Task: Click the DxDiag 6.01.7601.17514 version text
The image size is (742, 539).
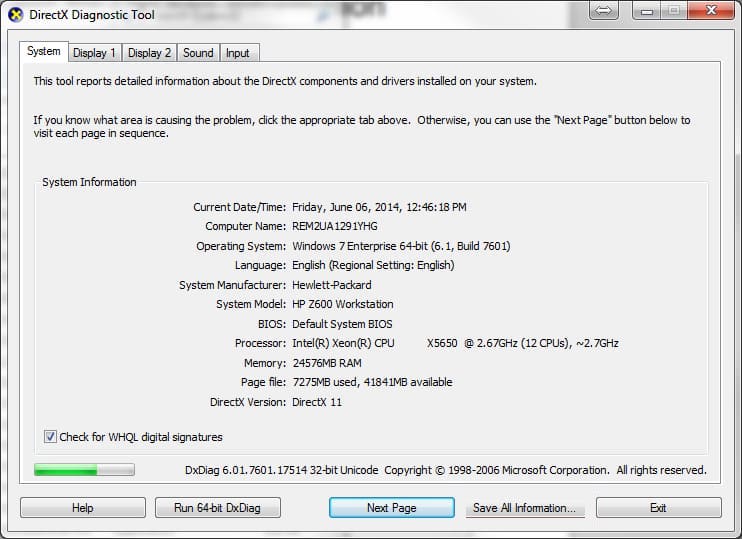Action: click(x=282, y=470)
